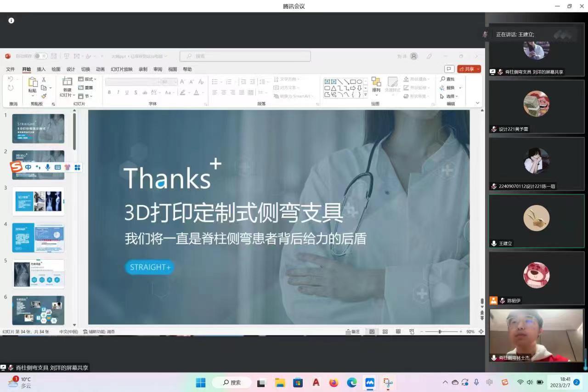Toggle Notes (备注) pane in status bar

(x=353, y=331)
